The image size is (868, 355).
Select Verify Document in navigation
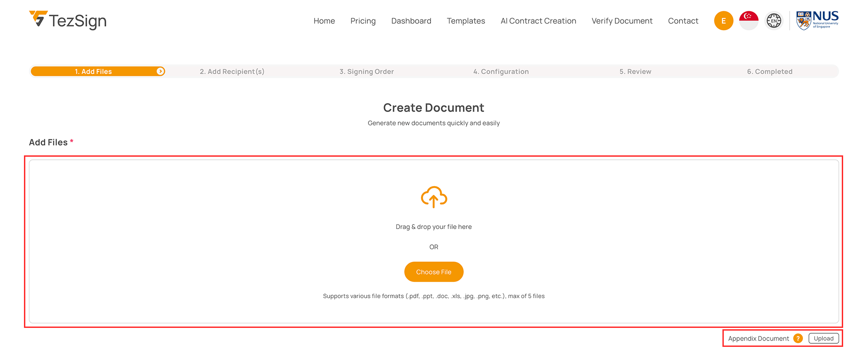(622, 21)
